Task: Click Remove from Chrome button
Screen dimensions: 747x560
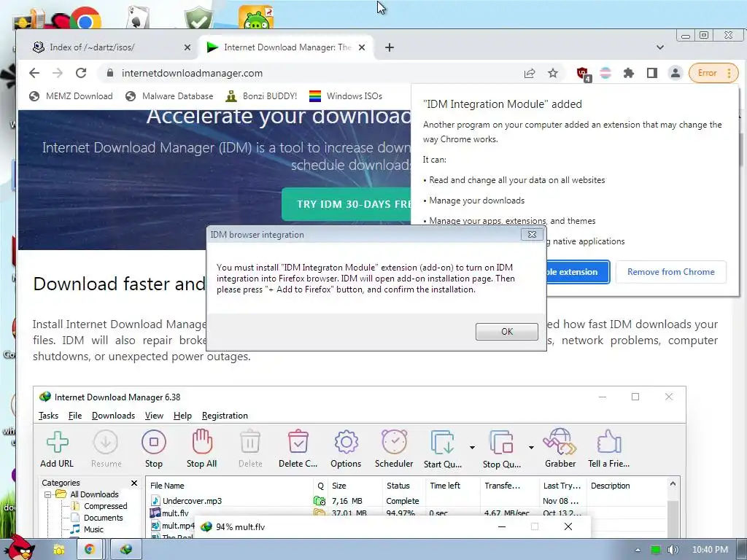Action: [671, 272]
